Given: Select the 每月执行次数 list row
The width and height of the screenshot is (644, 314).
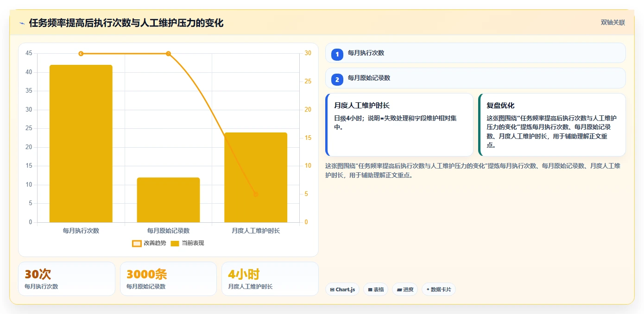Looking at the screenshot, I should 475,53.
